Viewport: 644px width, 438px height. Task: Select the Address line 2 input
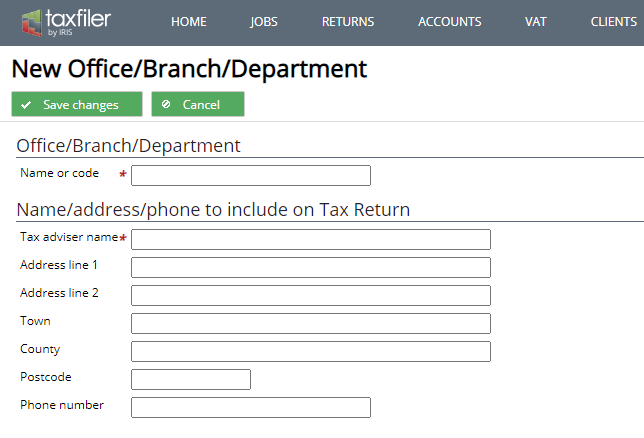click(311, 295)
